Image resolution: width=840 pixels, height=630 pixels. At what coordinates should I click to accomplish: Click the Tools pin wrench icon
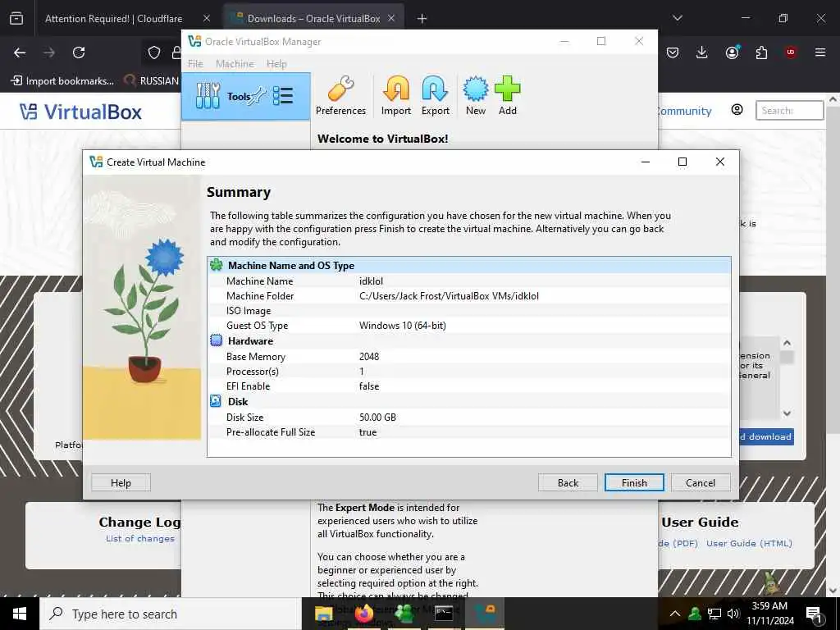(x=258, y=96)
